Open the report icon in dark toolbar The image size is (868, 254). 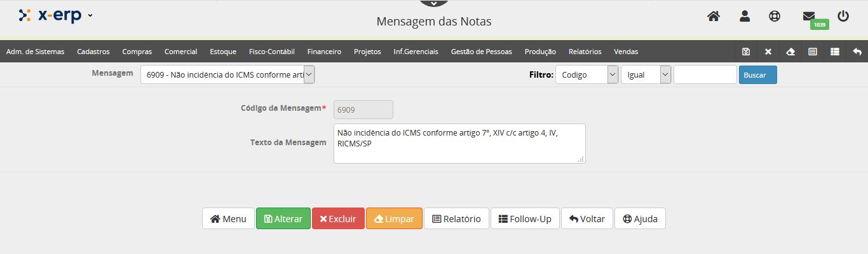[813, 52]
